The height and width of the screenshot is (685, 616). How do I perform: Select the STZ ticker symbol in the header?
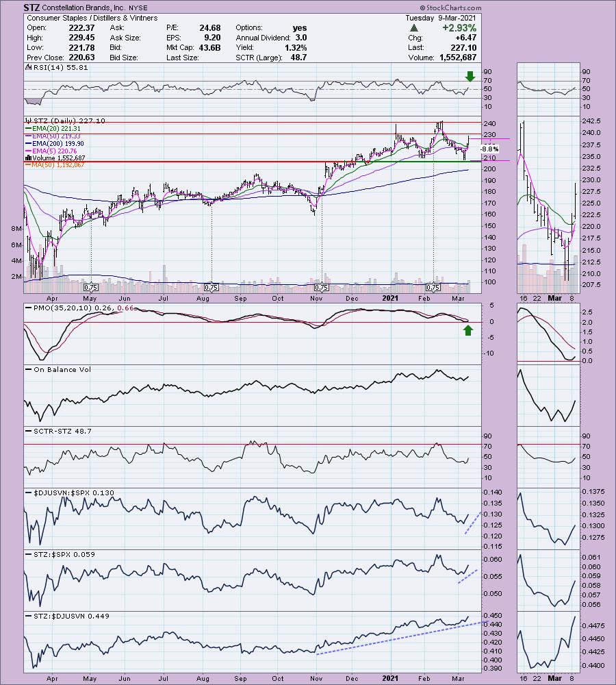tap(32, 8)
